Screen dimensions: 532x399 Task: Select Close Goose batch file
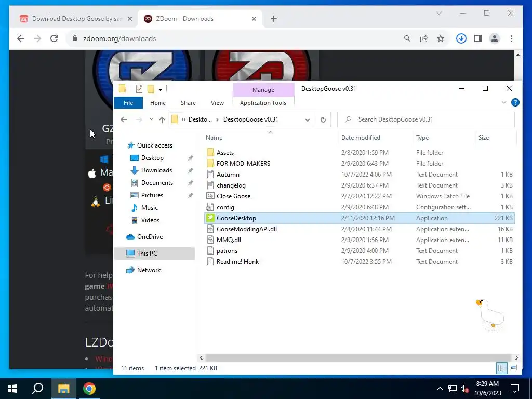(x=360, y=196)
